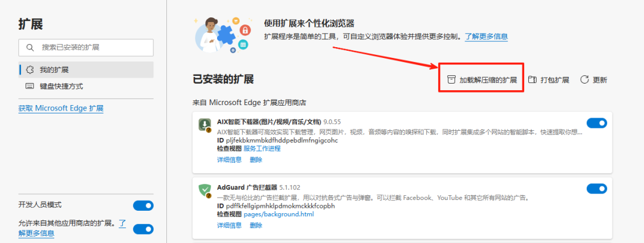This screenshot has height=243, width=644.
Task: Click 删除 for AIX智能下载器
Action: pos(256,159)
